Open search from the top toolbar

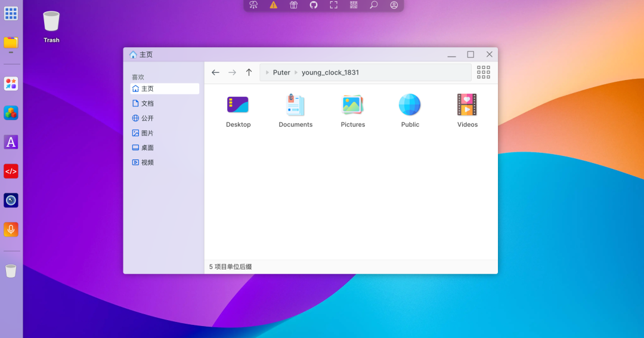click(x=374, y=5)
